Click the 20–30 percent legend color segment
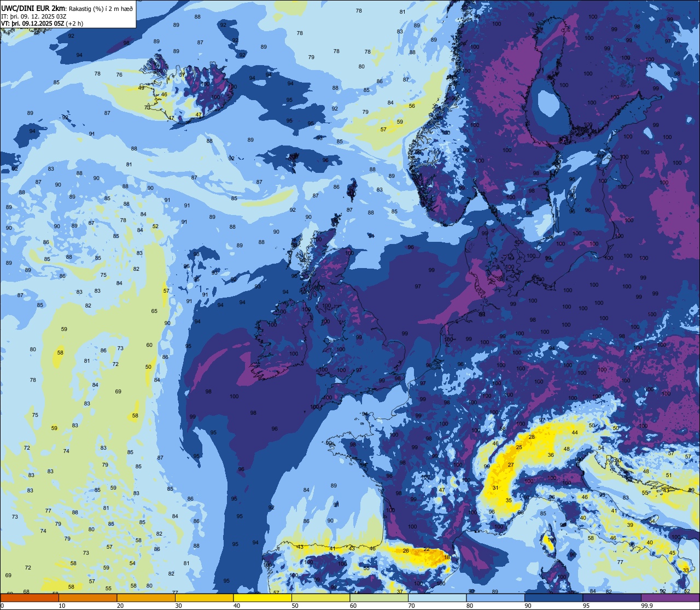The width and height of the screenshot is (700, 610). 146,597
